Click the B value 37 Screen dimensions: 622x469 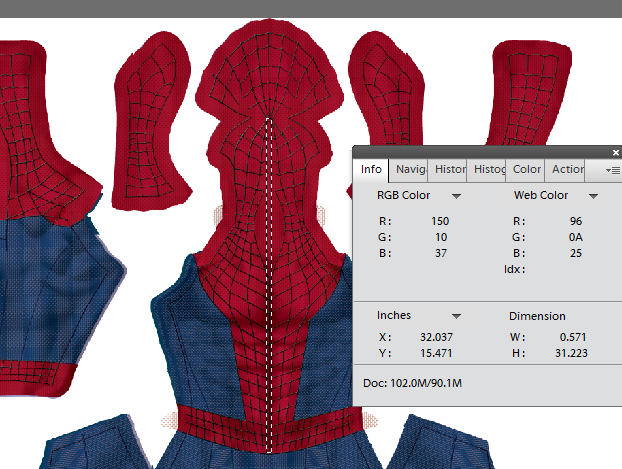click(441, 253)
